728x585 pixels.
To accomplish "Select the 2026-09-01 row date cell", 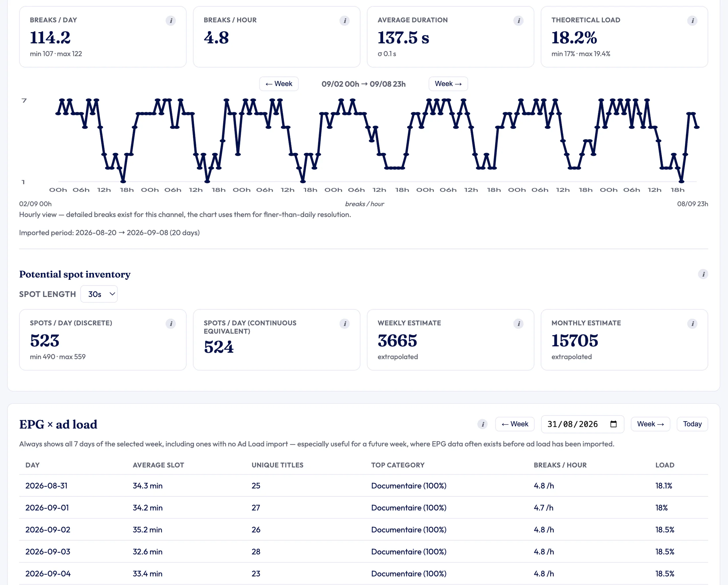I will 47,507.
